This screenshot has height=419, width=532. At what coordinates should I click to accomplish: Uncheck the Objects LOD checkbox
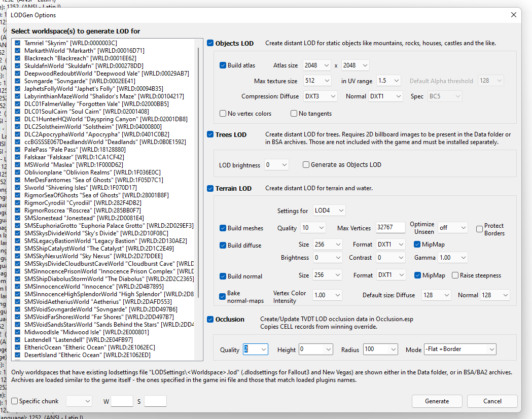coord(210,43)
